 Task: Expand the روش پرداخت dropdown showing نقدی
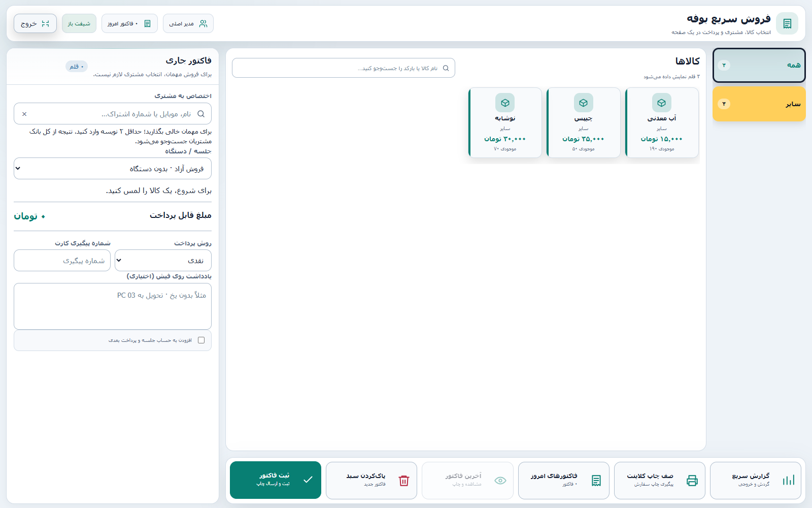163,261
